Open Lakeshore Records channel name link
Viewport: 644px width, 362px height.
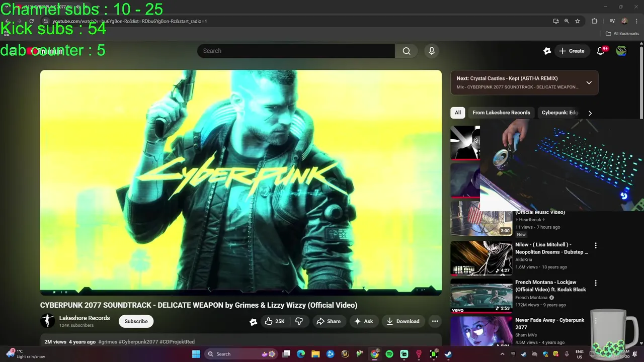point(85,318)
